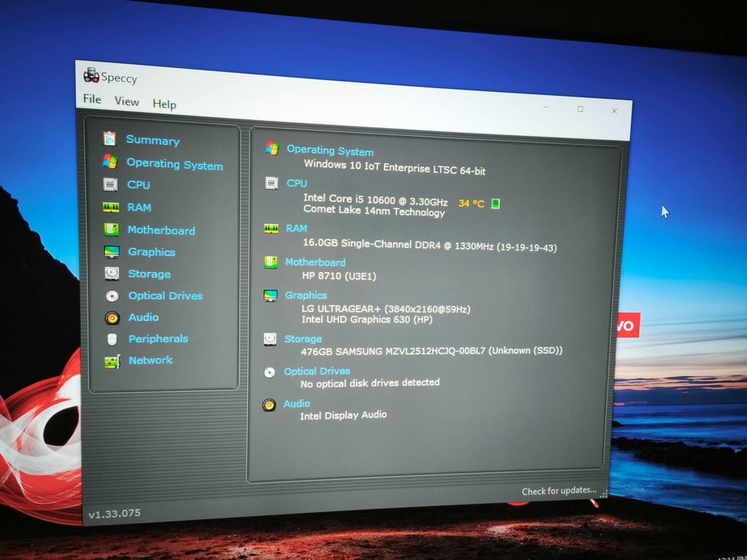Click the Motherboard icon in sidebar
The width and height of the screenshot is (747, 560).
[x=111, y=230]
